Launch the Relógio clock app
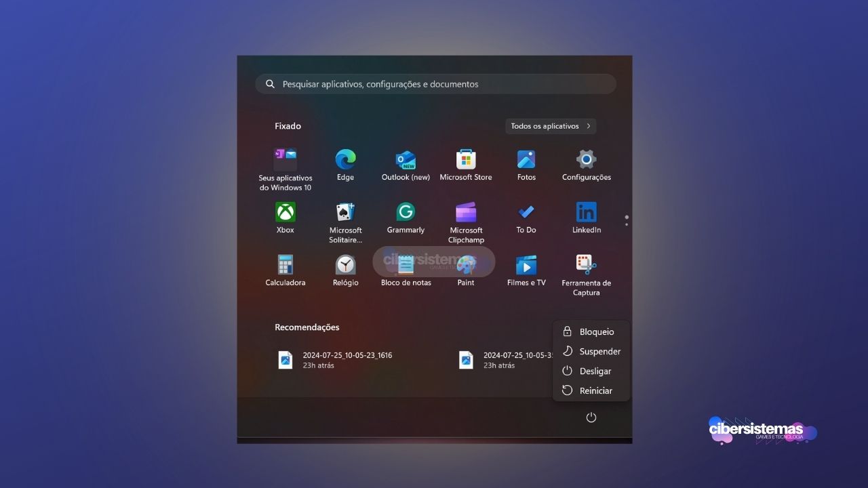The height and width of the screenshot is (488, 868). [345, 271]
